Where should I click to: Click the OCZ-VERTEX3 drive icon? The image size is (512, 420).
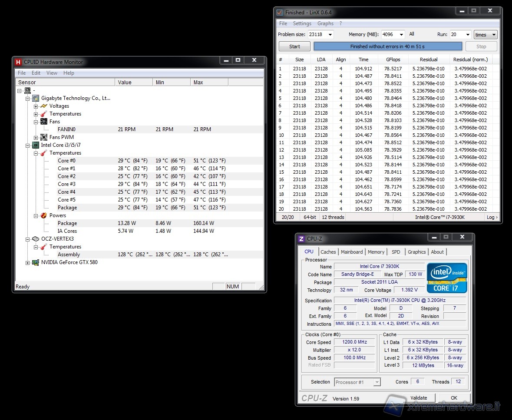coord(36,239)
